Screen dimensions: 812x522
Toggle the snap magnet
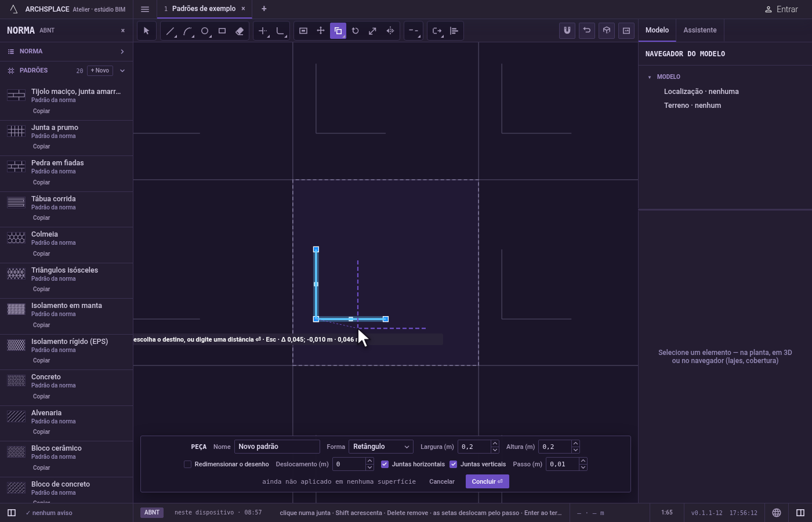pyautogui.click(x=567, y=31)
